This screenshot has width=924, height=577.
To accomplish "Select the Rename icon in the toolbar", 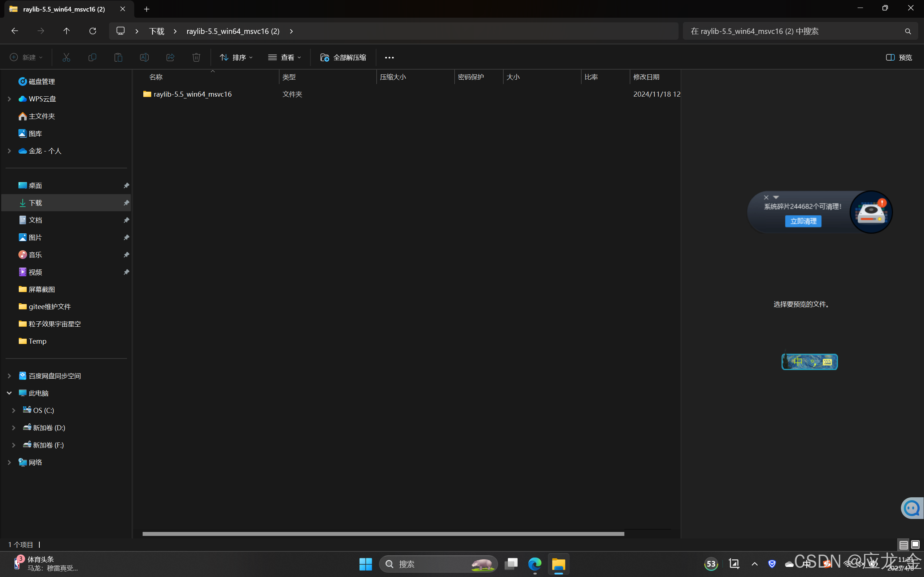I will (x=144, y=57).
